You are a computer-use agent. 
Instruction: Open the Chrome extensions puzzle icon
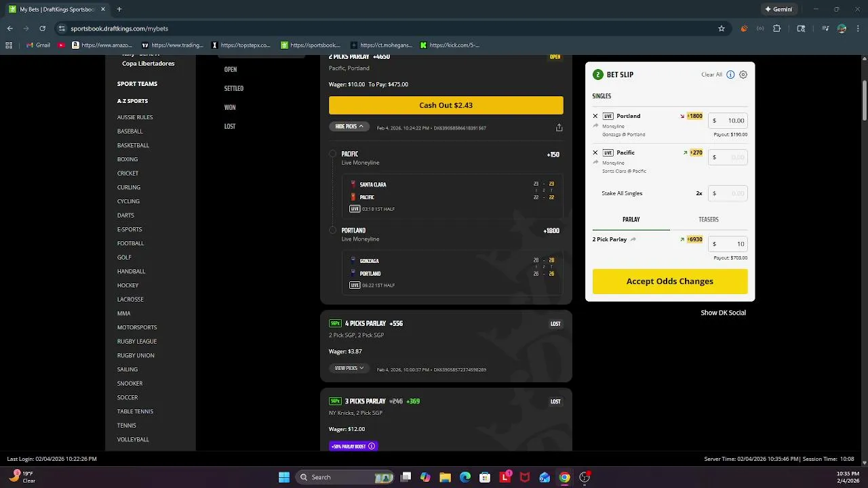777,28
